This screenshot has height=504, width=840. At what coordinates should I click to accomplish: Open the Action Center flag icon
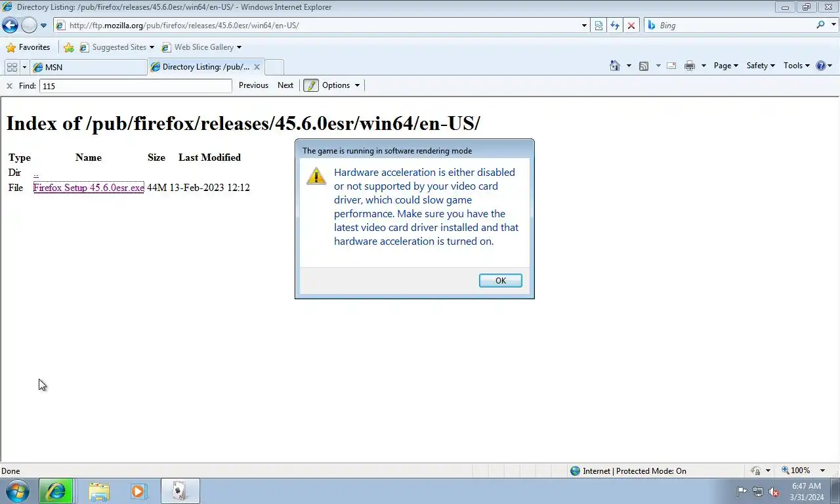point(742,492)
